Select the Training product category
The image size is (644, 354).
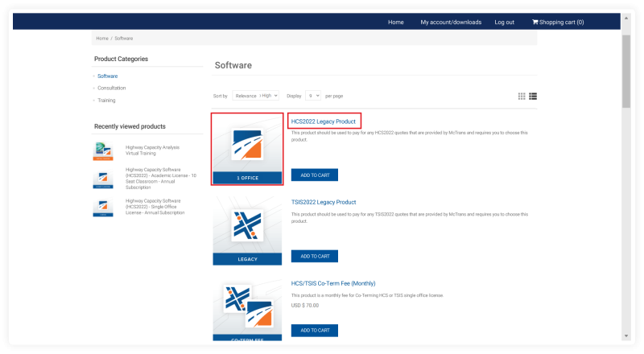(106, 101)
